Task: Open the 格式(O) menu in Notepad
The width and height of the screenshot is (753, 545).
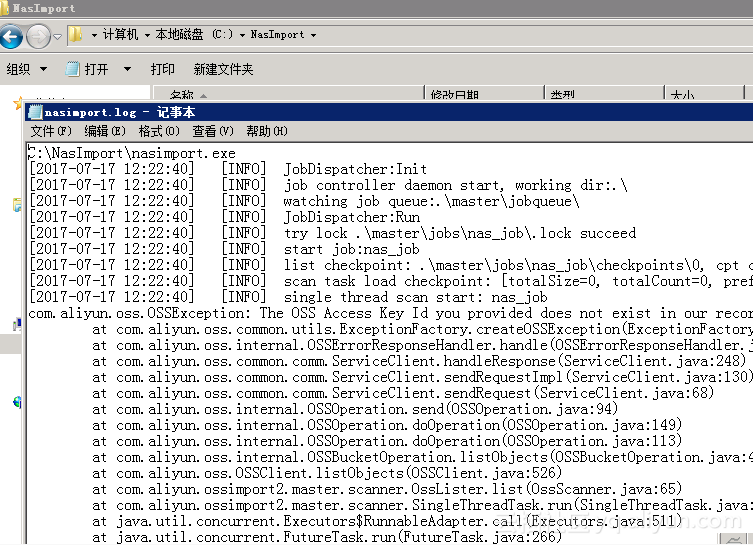Action: tap(159, 131)
